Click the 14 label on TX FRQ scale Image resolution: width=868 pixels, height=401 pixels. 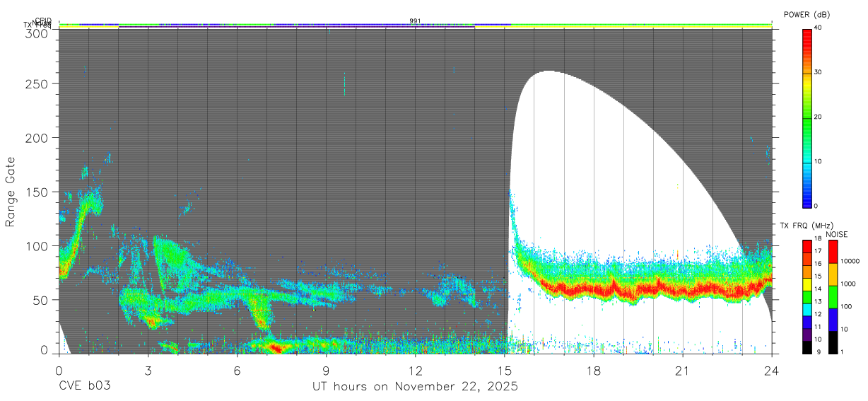coord(818,289)
